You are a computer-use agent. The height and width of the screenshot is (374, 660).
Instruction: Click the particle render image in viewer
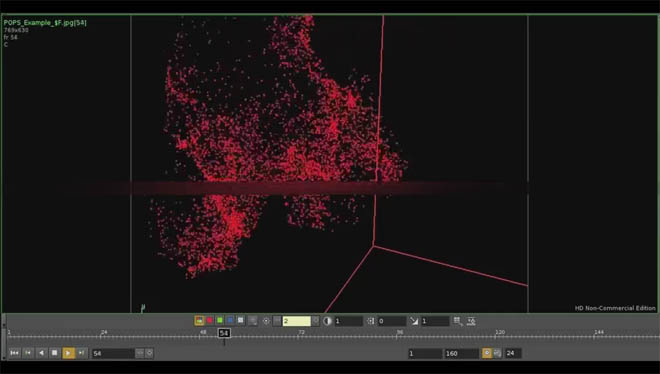pyautogui.click(x=329, y=164)
